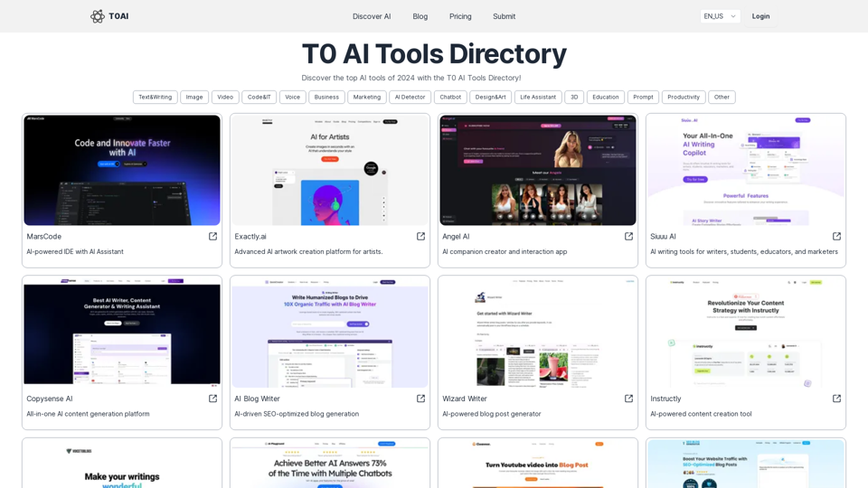868x488 pixels.
Task: Open Copysense AI external link icon
Action: pos(212,399)
